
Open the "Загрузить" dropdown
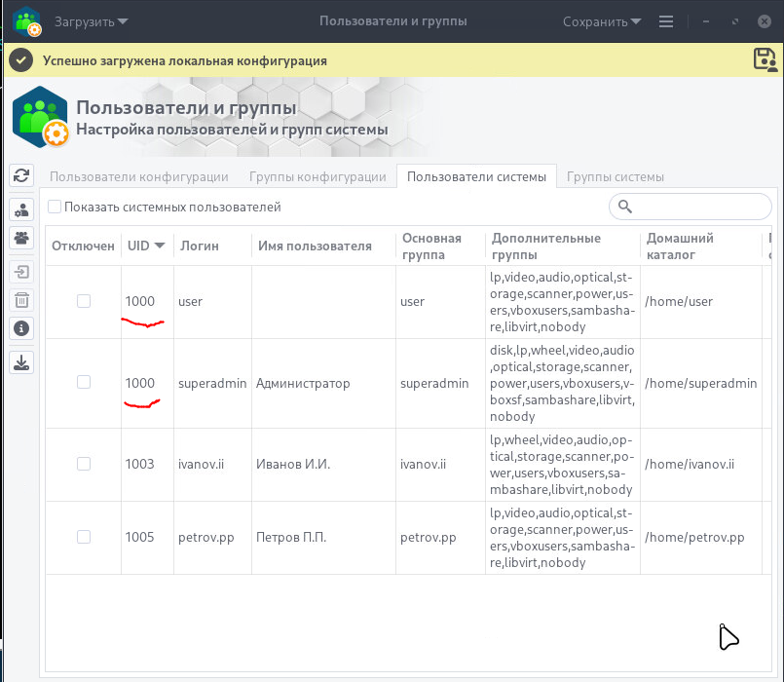(x=91, y=21)
